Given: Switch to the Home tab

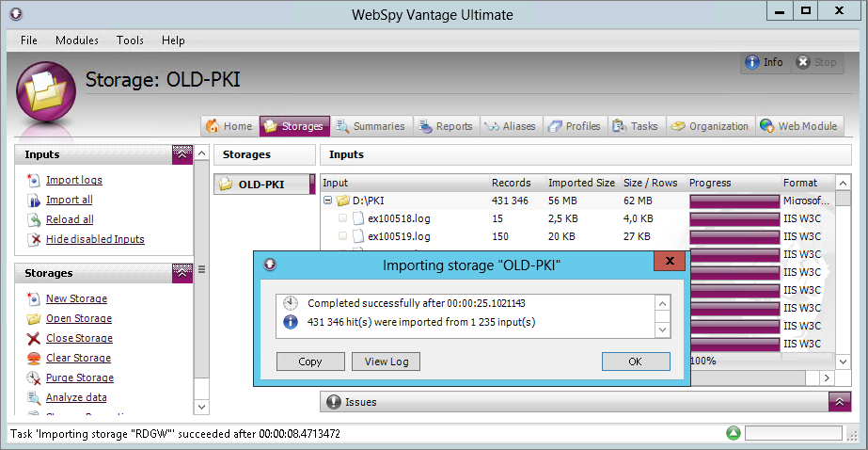Looking at the screenshot, I should point(229,126).
